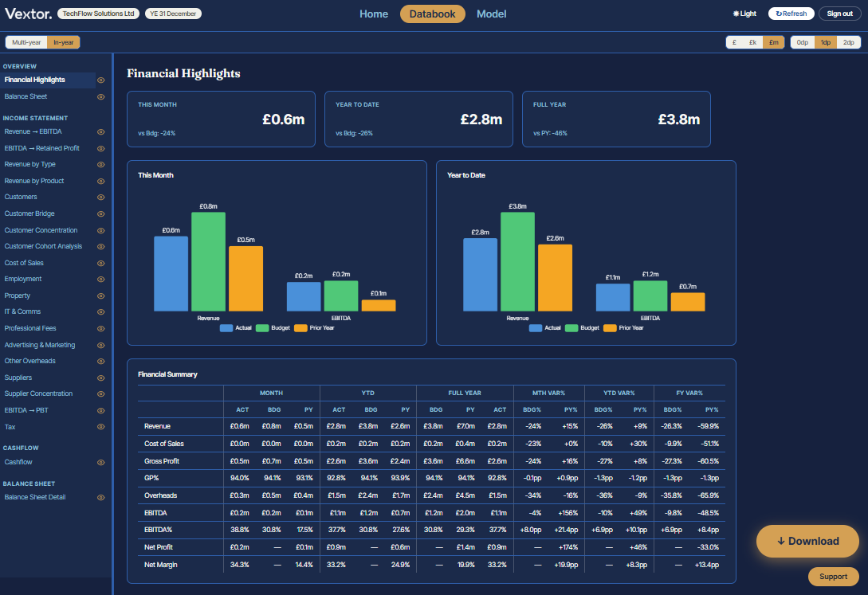
Task: Toggle eye icon next to Balance Sheet
Action: (x=100, y=96)
